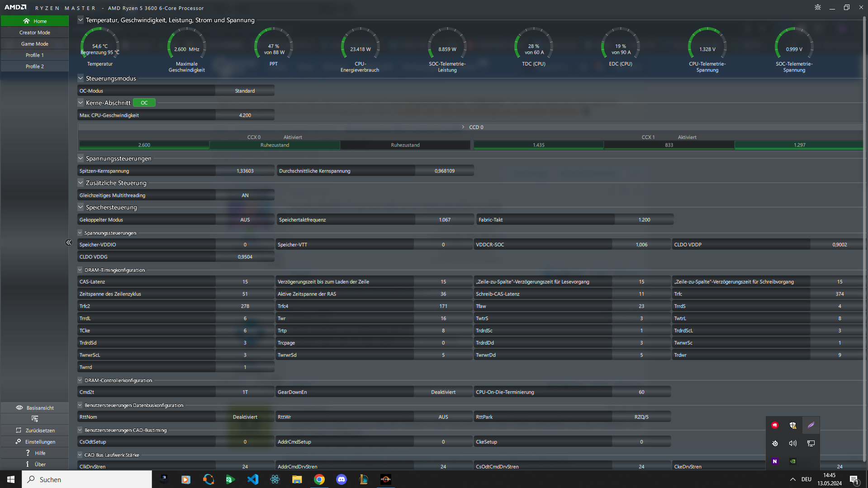Collapse CAD Bus Laufwerk Stärke section

80,455
